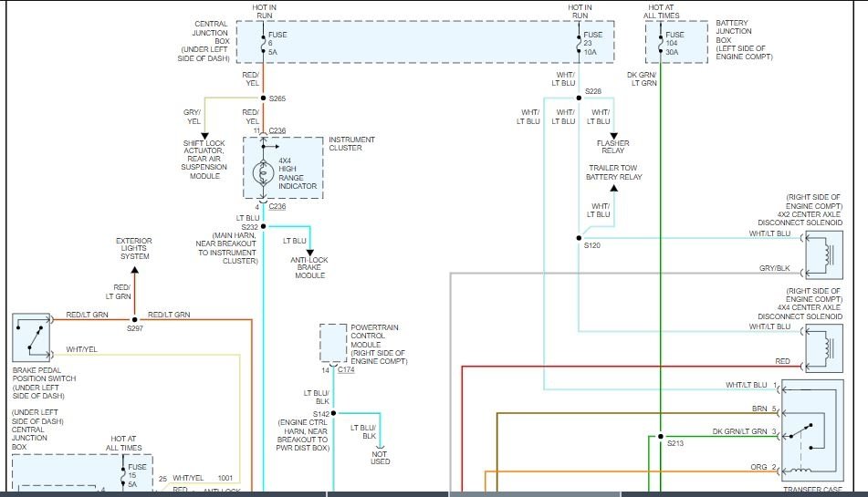
Task: Click the powertrain control module dashed box
Action: click(333, 343)
